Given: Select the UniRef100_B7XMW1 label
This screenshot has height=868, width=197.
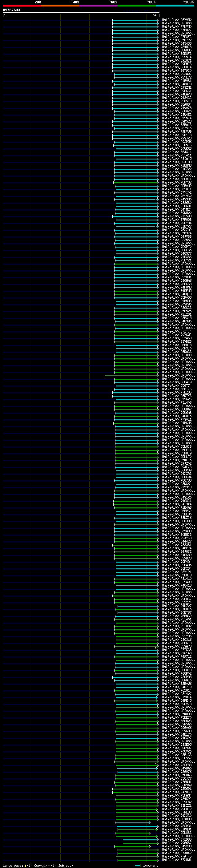Looking at the screenshot, I should point(176,860).
